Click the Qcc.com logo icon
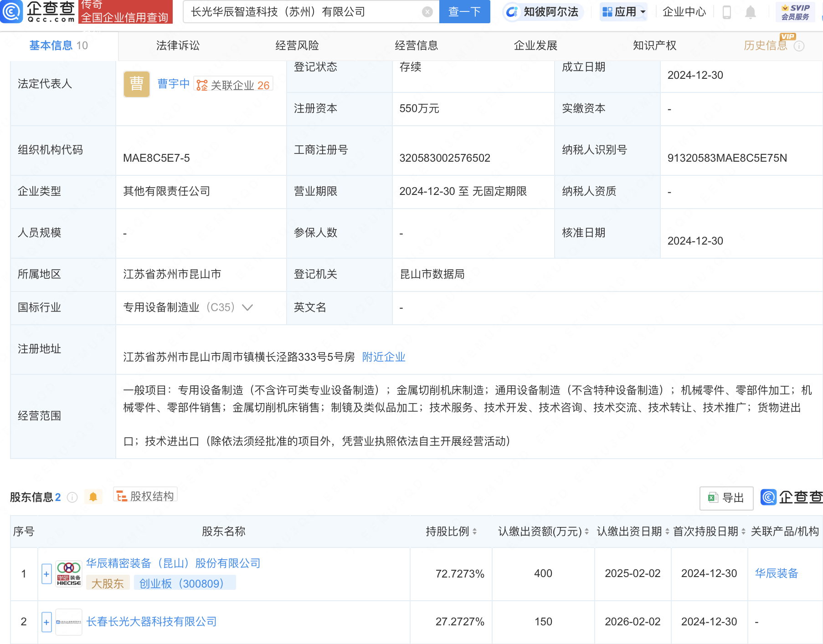Viewport: 823px width, 644px height. (11, 11)
